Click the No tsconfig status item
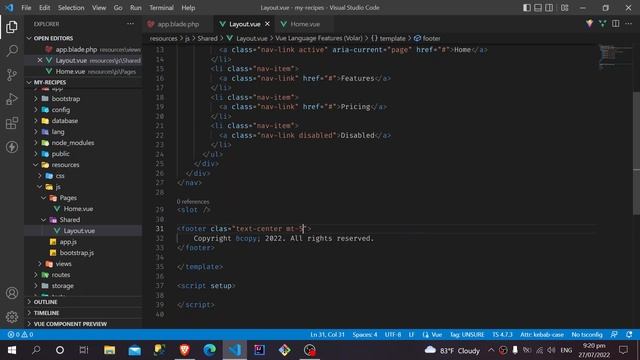Screen dimensions: 640x360 (x=587, y=334)
